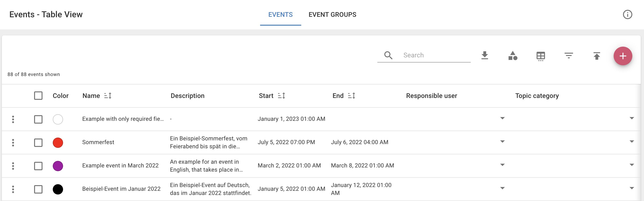Tick the Sommerfest row checkbox
The width and height of the screenshot is (644, 201).
pyautogui.click(x=38, y=142)
